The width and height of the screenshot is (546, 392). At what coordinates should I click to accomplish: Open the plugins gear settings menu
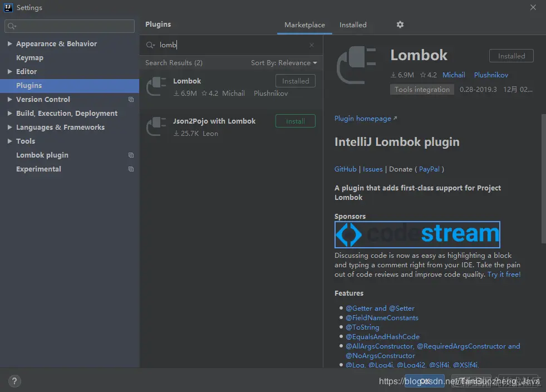coord(400,24)
